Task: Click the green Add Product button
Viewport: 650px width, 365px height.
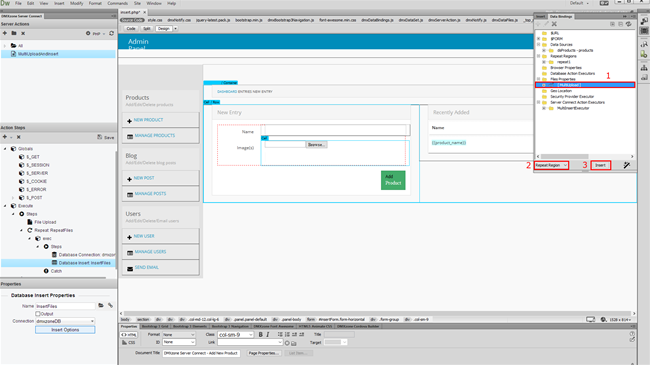Action: click(393, 180)
